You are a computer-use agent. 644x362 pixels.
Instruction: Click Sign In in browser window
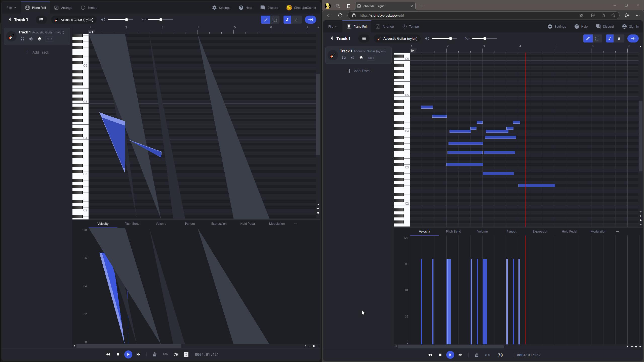(630, 27)
